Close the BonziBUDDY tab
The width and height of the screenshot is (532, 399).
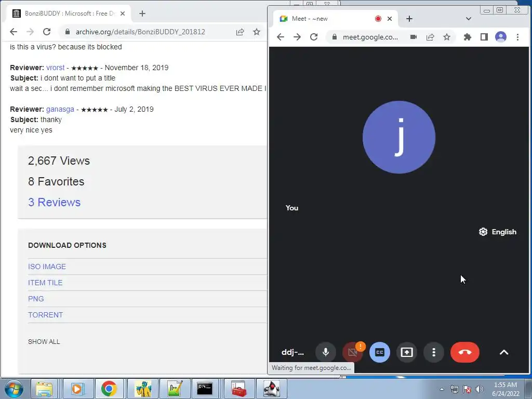point(123,14)
